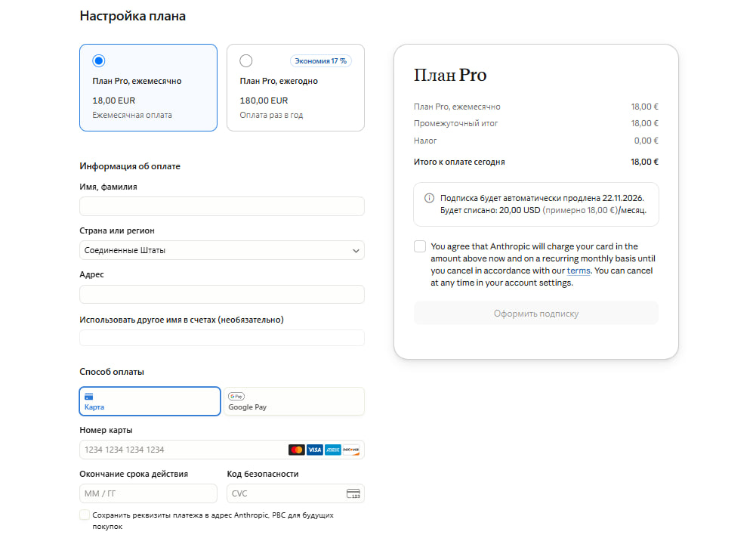756x535 pixels.
Task: Click the Google Pay logo icon
Action: 236,396
